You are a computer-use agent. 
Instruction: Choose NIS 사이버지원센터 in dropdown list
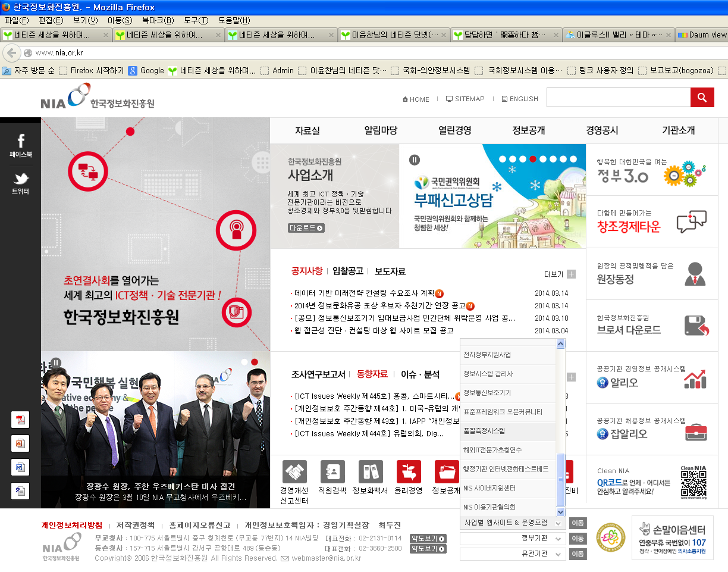[508, 487]
